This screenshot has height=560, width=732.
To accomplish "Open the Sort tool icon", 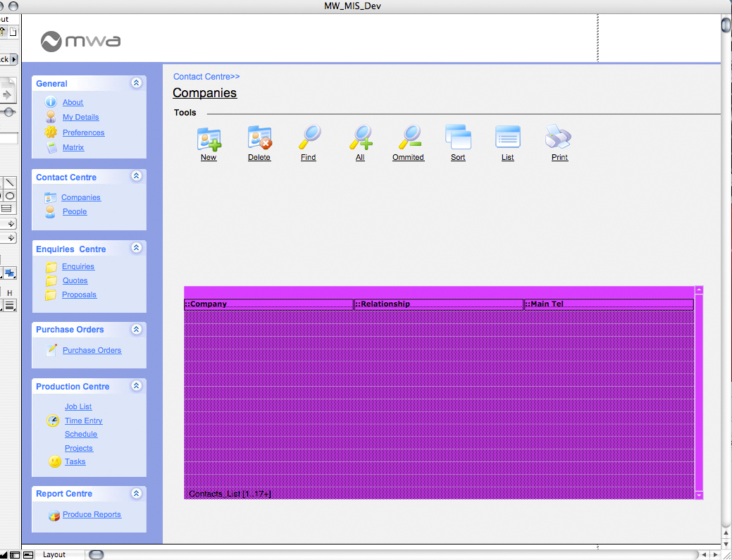I will [x=458, y=137].
